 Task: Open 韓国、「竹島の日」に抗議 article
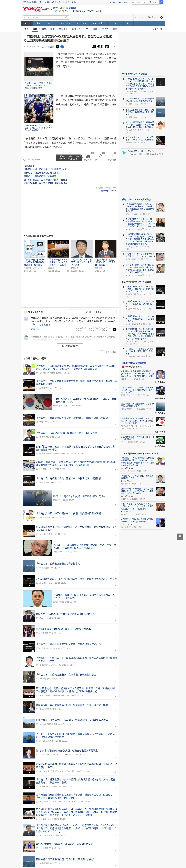pos(79,496)
